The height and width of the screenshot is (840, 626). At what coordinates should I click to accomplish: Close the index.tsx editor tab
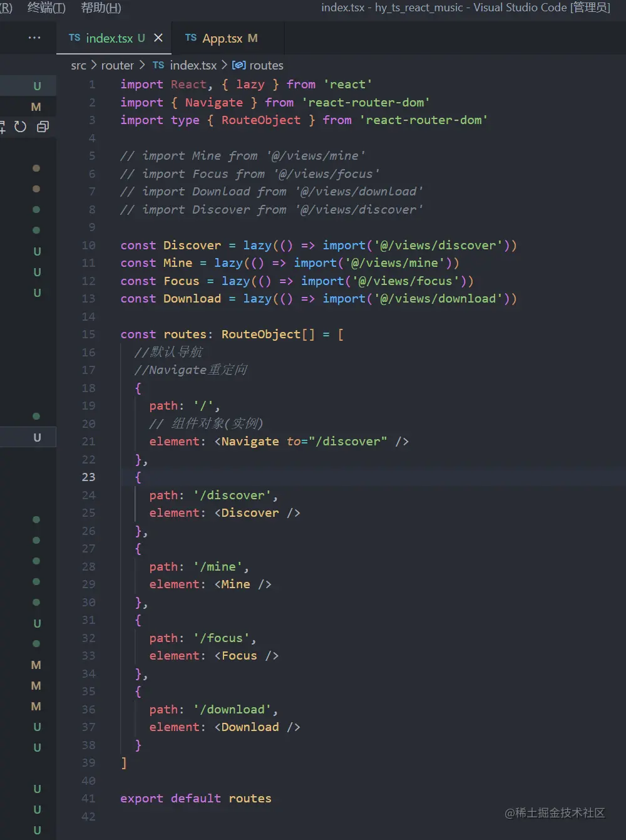tap(158, 38)
